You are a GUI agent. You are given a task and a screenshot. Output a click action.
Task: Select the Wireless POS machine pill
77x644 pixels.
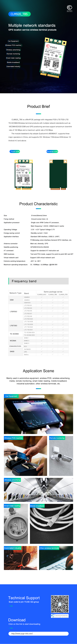tap(13, 45)
